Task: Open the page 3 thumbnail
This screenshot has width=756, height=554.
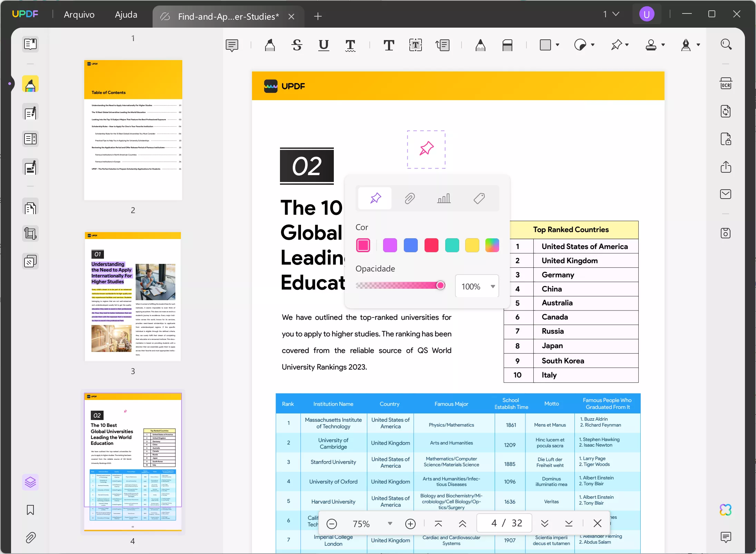Action: point(133,296)
